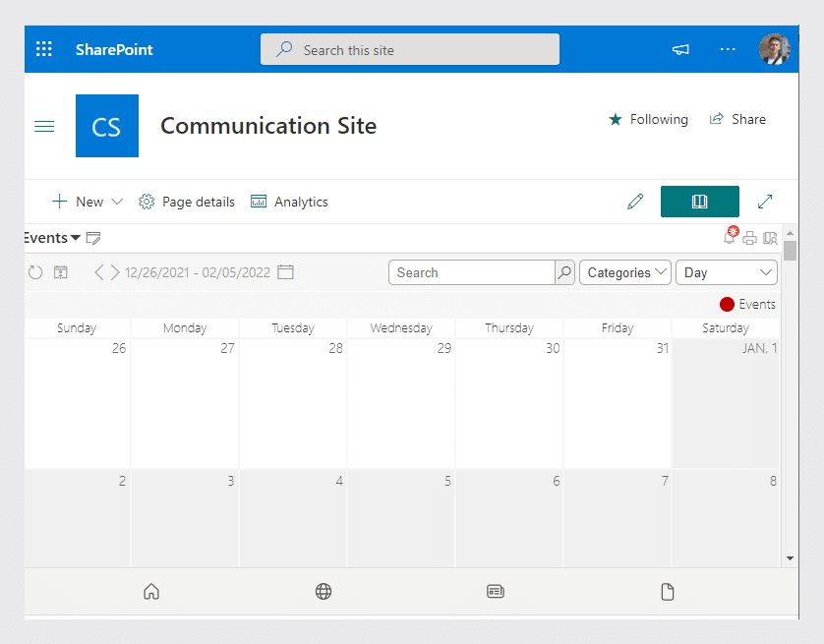The height and width of the screenshot is (644, 824).
Task: Expand the page to full screen
Action: (x=765, y=202)
